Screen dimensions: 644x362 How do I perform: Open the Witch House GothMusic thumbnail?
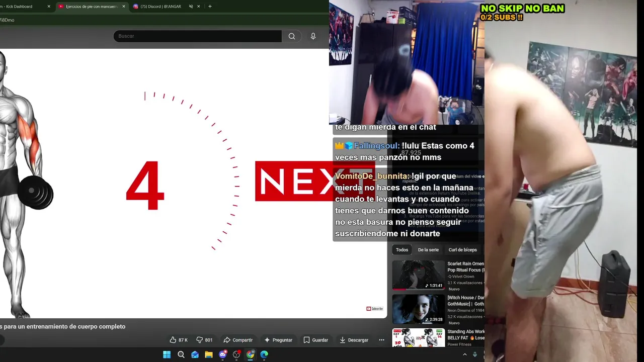[x=419, y=309]
